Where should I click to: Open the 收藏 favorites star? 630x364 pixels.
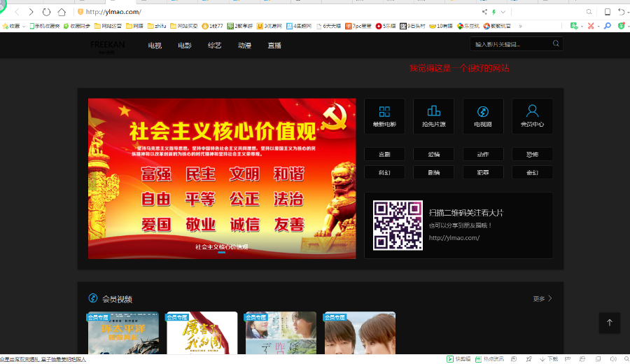pos(6,26)
